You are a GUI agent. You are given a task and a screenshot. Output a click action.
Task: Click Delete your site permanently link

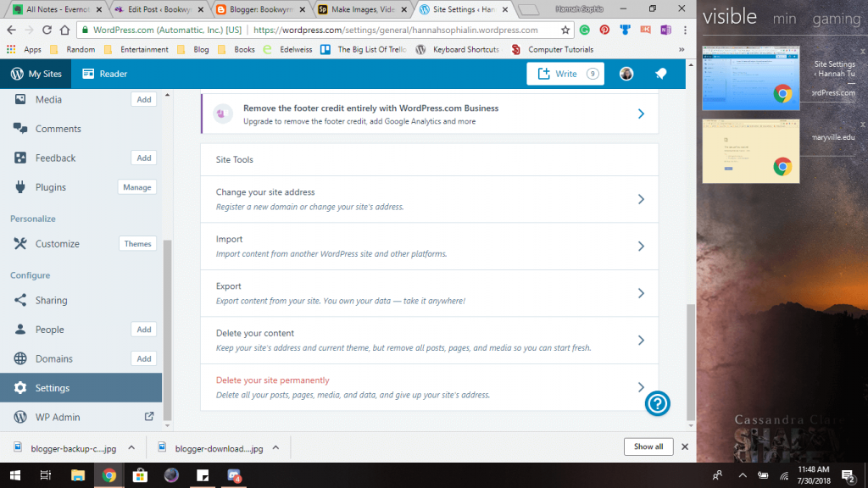(273, 380)
